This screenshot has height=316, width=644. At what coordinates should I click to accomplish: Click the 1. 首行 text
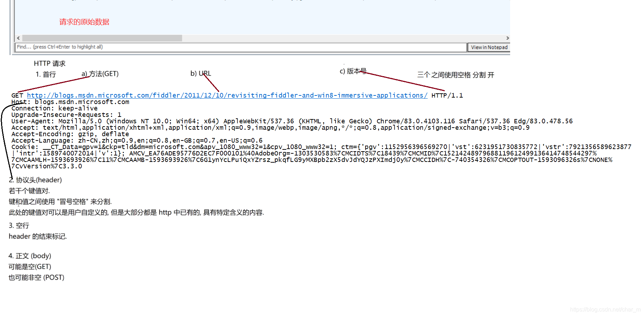[46, 74]
